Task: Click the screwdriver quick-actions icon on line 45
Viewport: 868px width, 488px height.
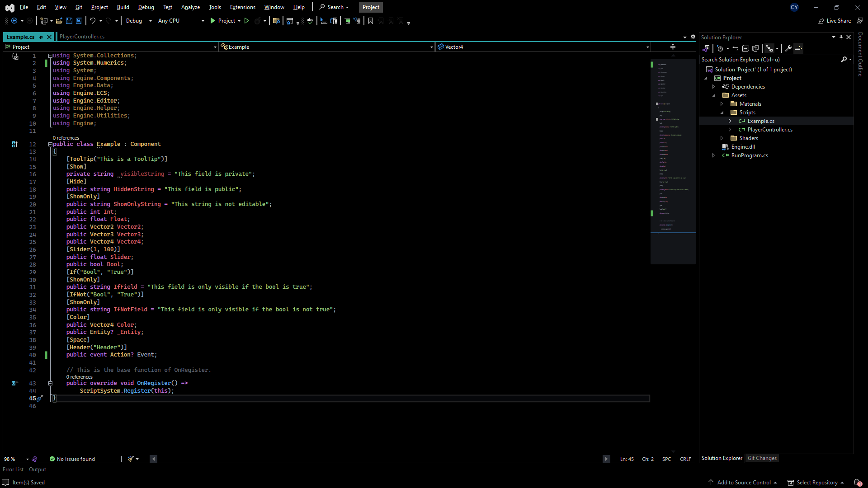Action: tap(40, 399)
